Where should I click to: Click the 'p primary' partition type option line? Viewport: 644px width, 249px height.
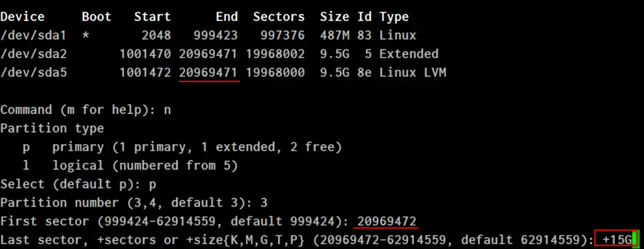click(x=182, y=147)
